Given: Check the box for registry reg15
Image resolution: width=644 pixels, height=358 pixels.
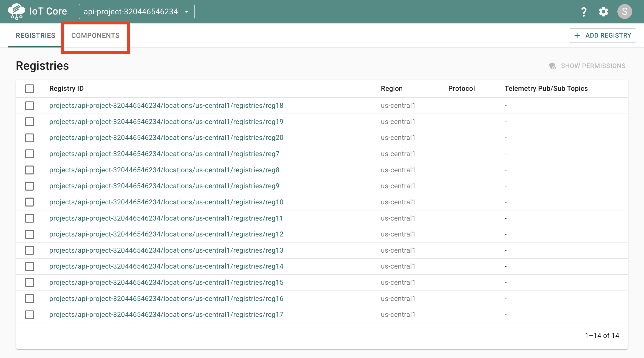Looking at the screenshot, I should click(30, 283).
